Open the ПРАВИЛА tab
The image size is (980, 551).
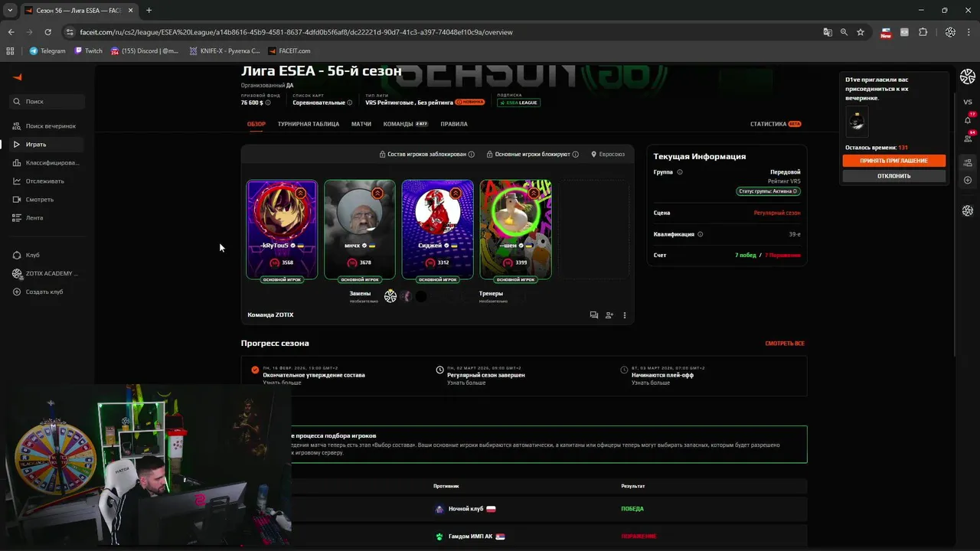(x=454, y=124)
